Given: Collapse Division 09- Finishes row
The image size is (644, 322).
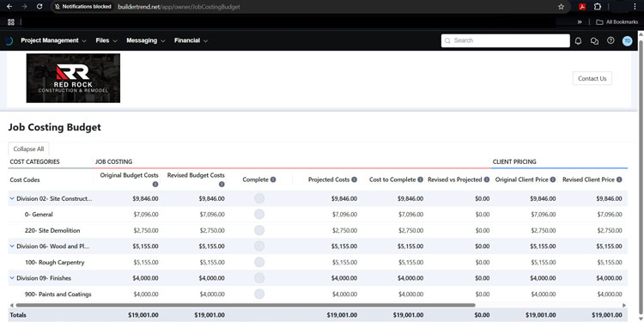Looking at the screenshot, I should click(x=12, y=278).
